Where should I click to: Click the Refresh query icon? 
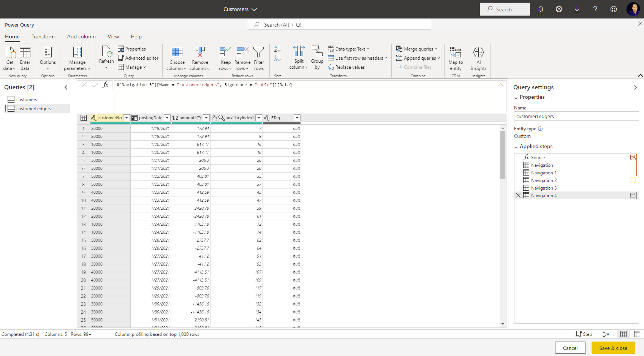pos(106,52)
